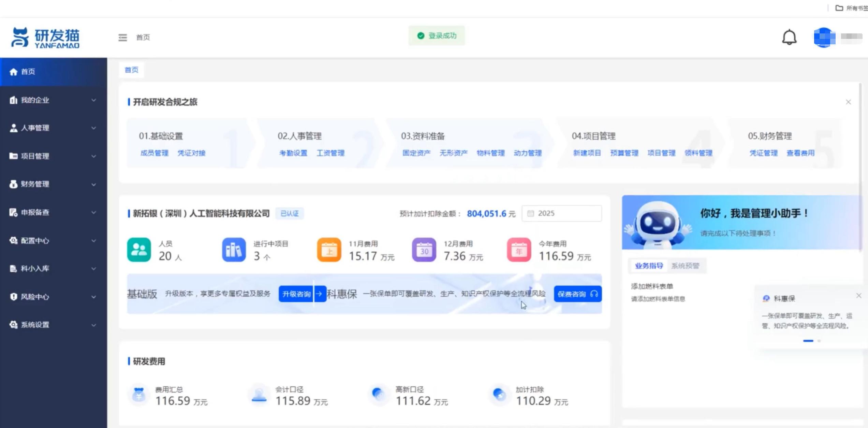868x428 pixels.
Task: Click pink 今年费用 calendar icon
Action: click(x=519, y=250)
